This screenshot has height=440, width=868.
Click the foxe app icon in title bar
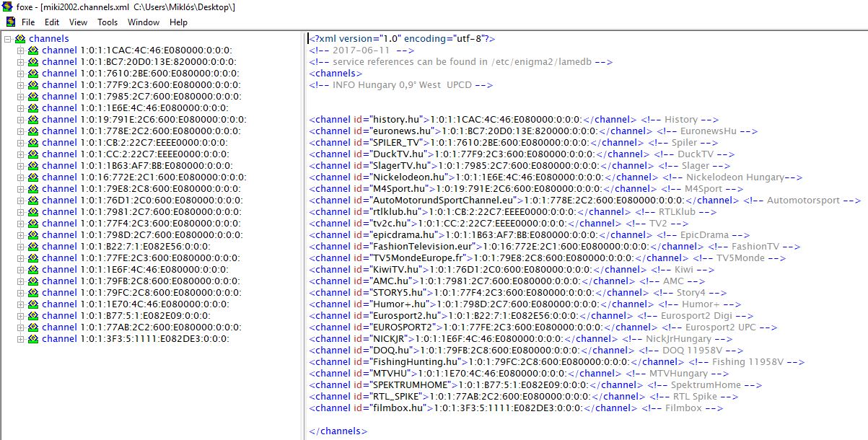coord(6,6)
